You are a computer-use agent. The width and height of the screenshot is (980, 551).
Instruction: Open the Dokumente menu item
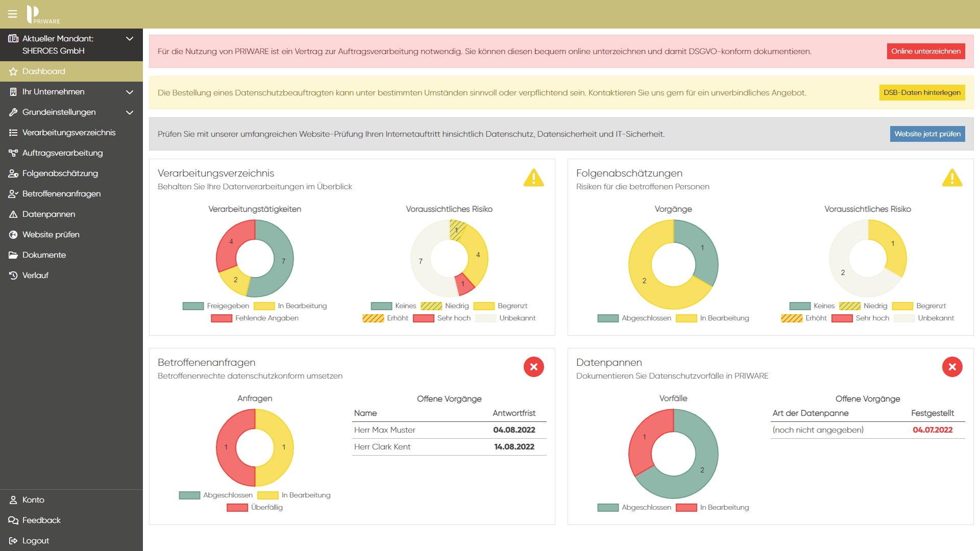pos(44,255)
